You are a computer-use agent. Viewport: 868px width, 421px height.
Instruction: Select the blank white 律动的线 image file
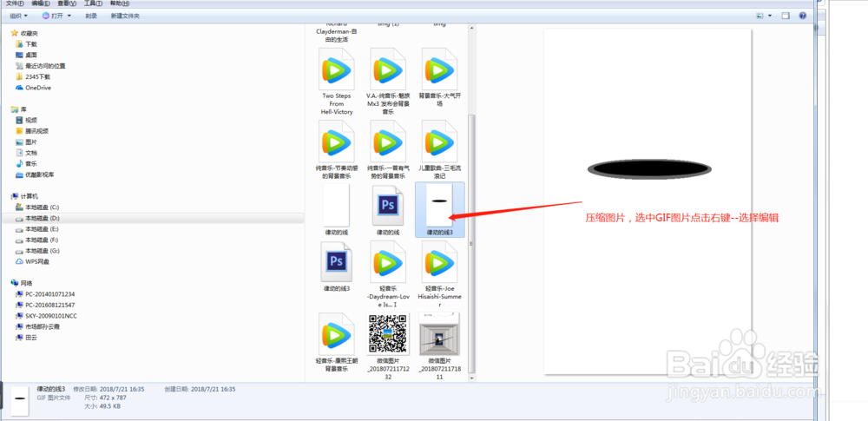click(337, 210)
